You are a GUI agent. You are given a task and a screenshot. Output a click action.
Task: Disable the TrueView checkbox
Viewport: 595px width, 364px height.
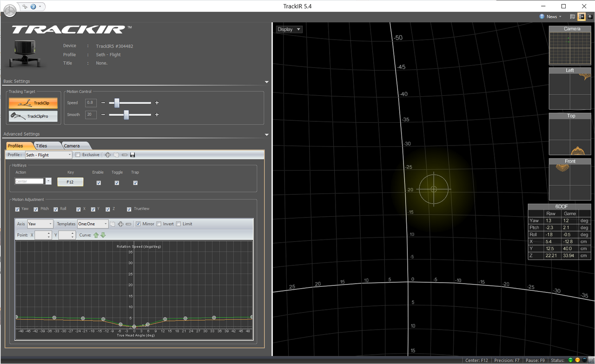coord(129,209)
